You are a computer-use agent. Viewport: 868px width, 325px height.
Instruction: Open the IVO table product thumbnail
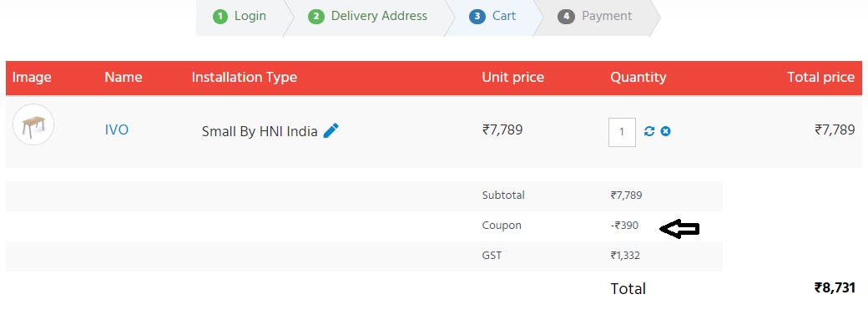pos(33,124)
